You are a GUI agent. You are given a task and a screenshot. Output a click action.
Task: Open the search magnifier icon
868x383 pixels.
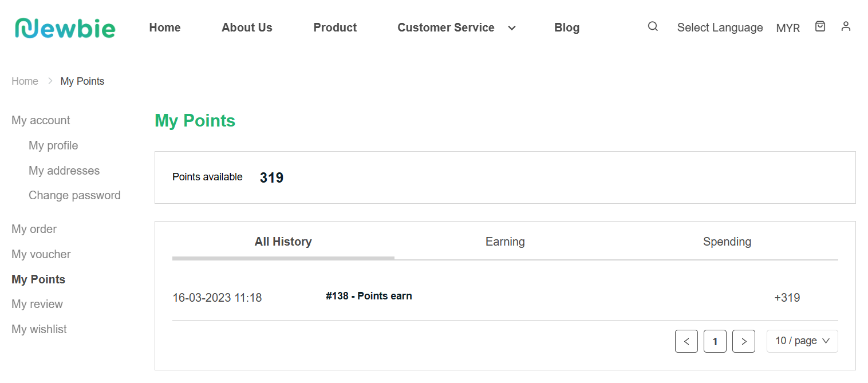point(653,26)
